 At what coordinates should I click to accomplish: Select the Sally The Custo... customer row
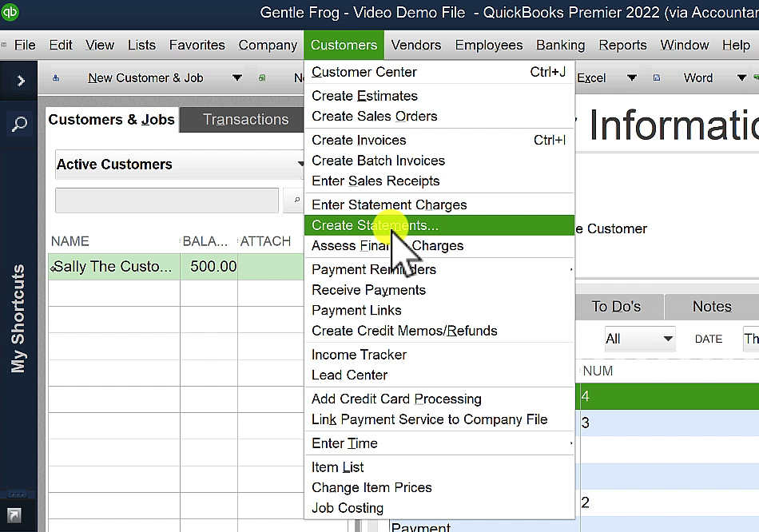[177, 267]
